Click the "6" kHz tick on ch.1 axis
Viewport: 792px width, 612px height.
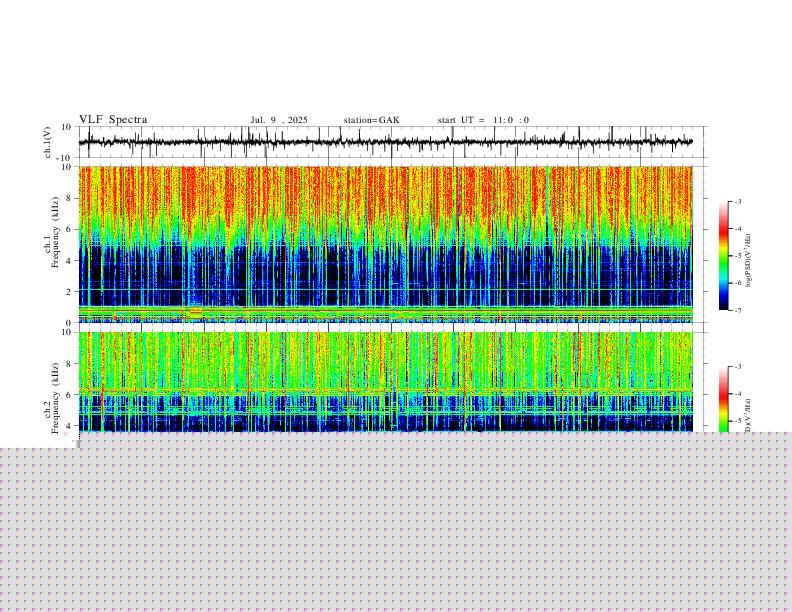coord(69,229)
